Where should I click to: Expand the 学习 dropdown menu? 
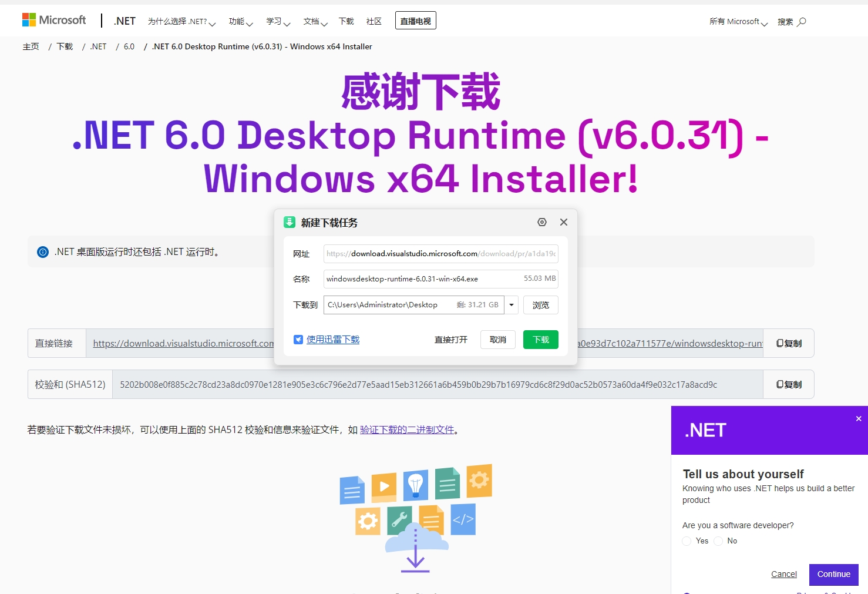click(278, 22)
